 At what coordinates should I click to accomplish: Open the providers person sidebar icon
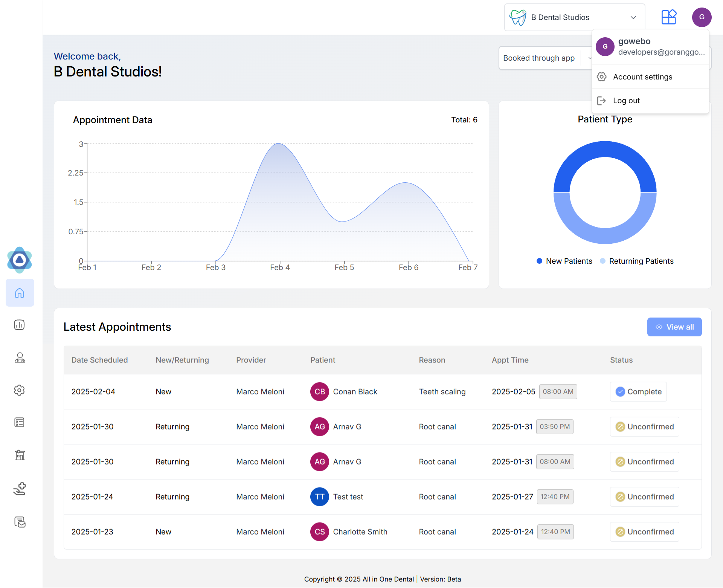[20, 357]
